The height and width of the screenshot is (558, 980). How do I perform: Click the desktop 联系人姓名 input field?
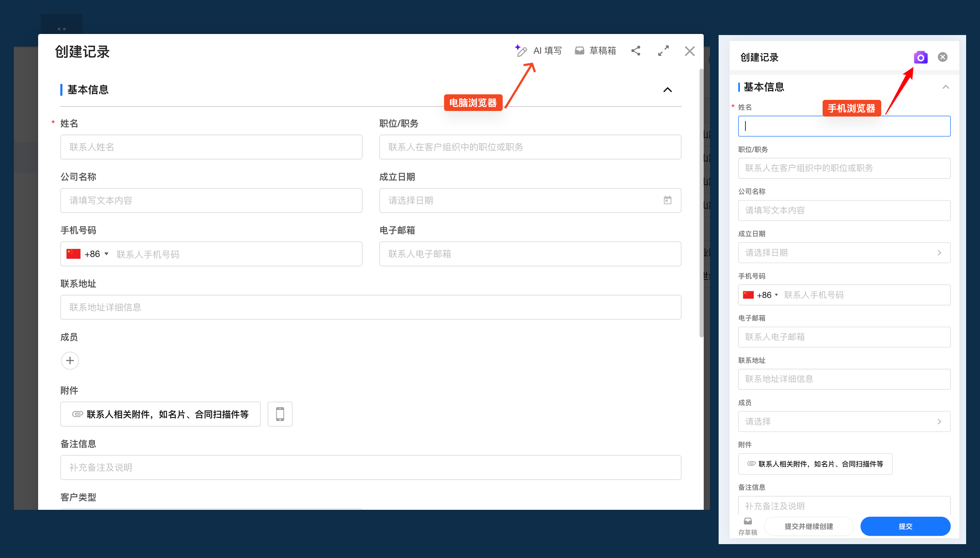211,147
